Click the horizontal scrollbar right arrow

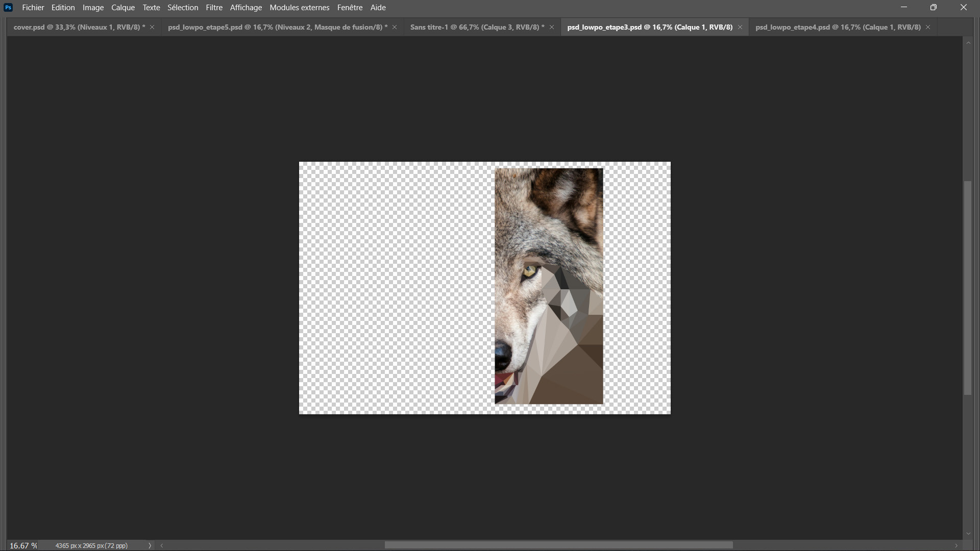click(x=957, y=545)
